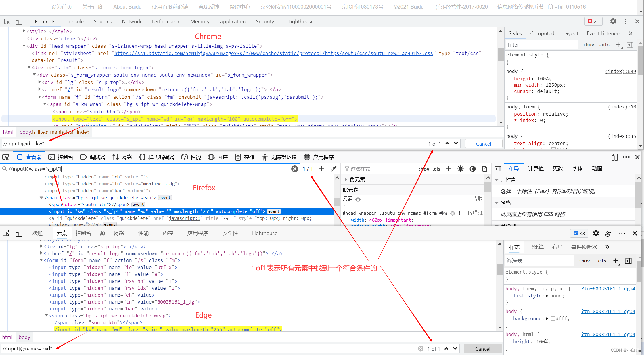
Task: Clear the Firefox XPath search box
Action: (x=294, y=169)
